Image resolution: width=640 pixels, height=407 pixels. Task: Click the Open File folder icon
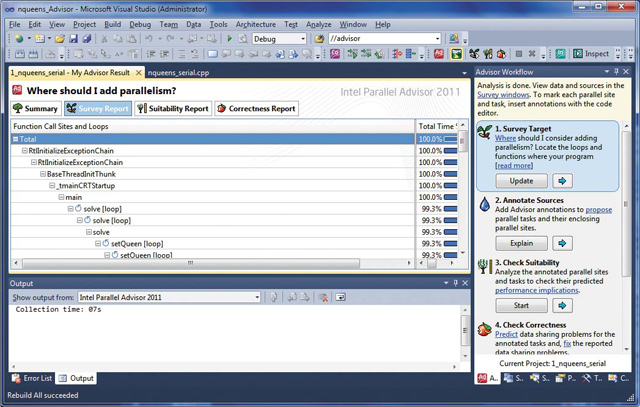click(x=60, y=39)
